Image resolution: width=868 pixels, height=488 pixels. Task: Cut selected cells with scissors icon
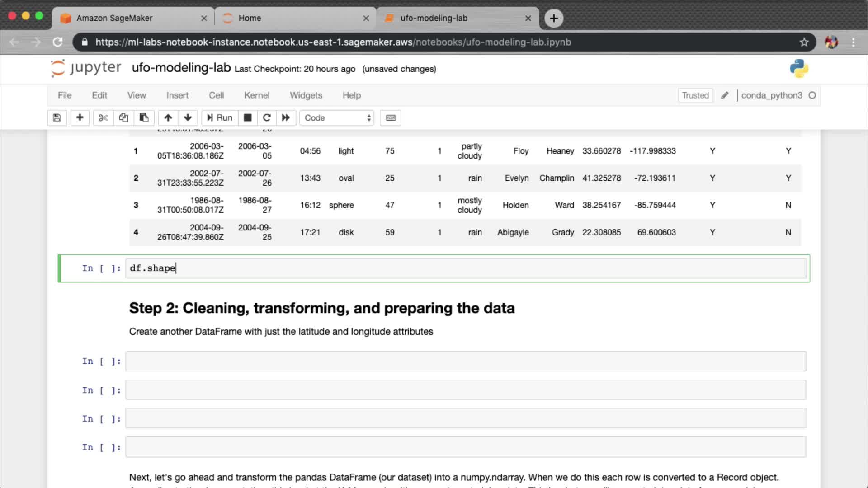pos(103,118)
